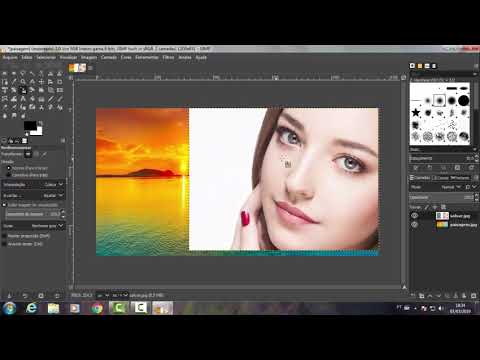Reset tool options to defaults
Screen dimensions: 480x360
pyautogui.click(x=57, y=295)
